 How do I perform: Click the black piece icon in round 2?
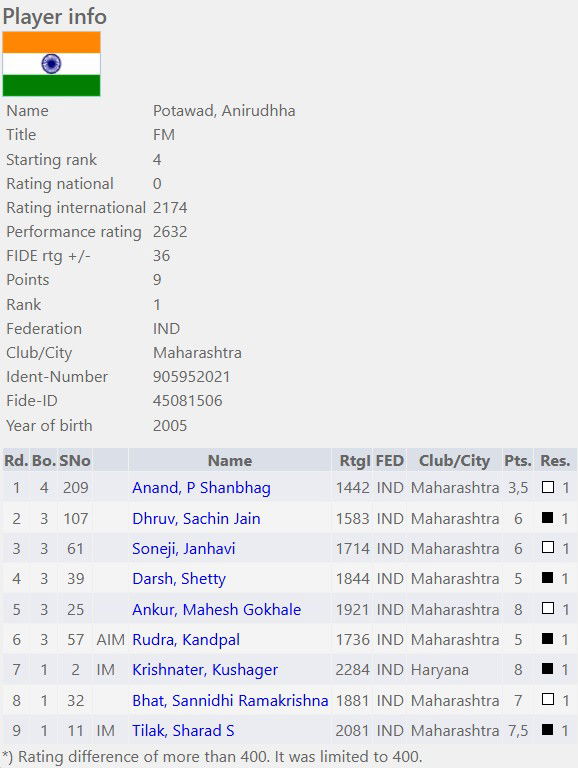coord(548,517)
